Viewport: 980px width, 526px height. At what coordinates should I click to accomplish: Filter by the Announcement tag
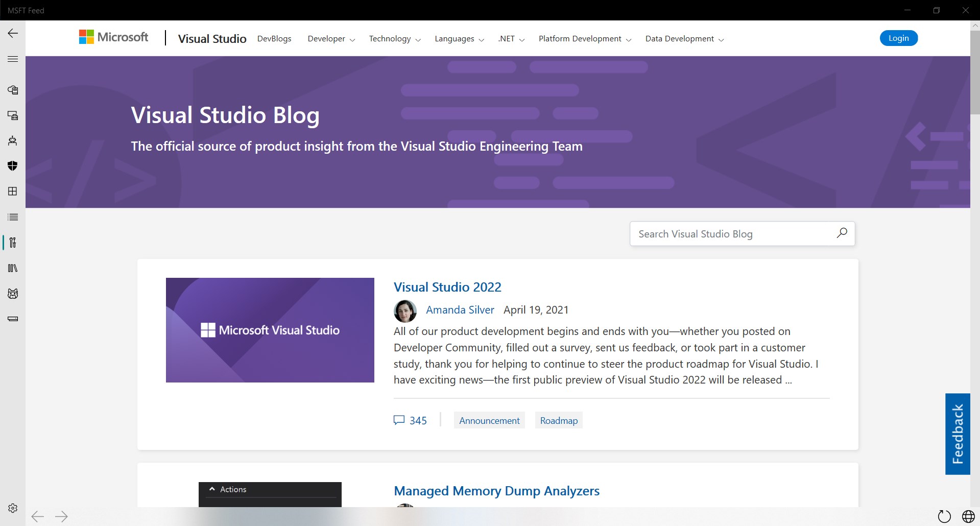489,420
